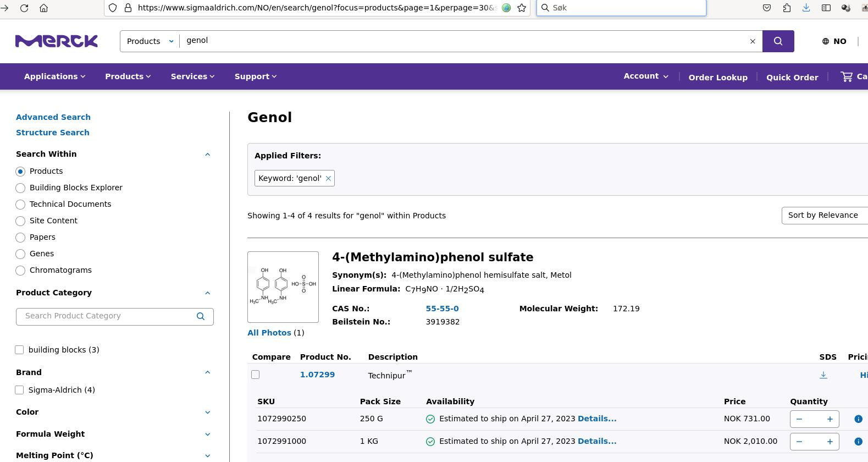Collapse the Product Category section
This screenshot has height=462, width=868.
click(207, 293)
